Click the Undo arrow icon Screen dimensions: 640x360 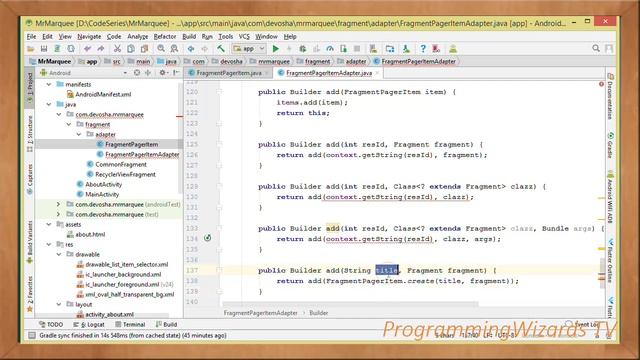click(87, 49)
